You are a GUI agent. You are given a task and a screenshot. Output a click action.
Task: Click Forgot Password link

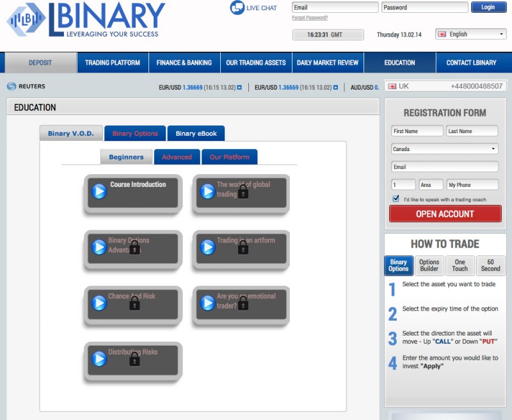pos(310,18)
